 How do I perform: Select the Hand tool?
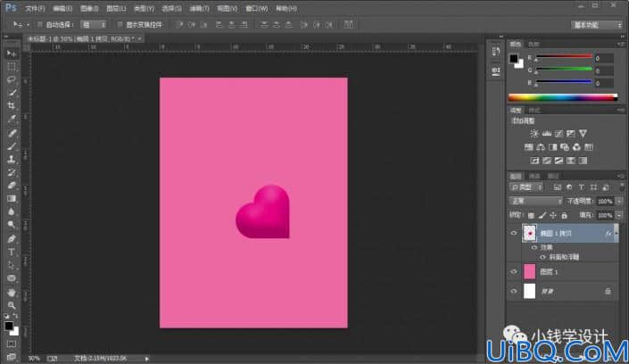12,292
